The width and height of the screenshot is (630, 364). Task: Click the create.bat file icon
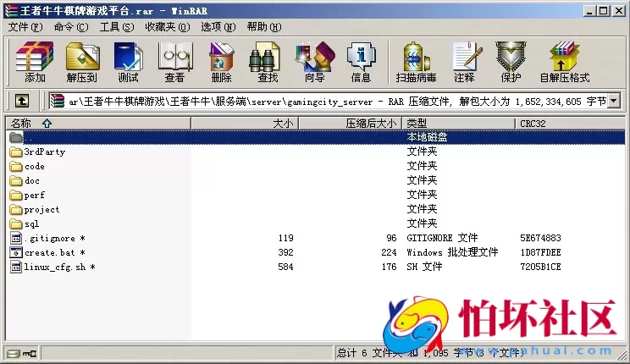tap(16, 253)
